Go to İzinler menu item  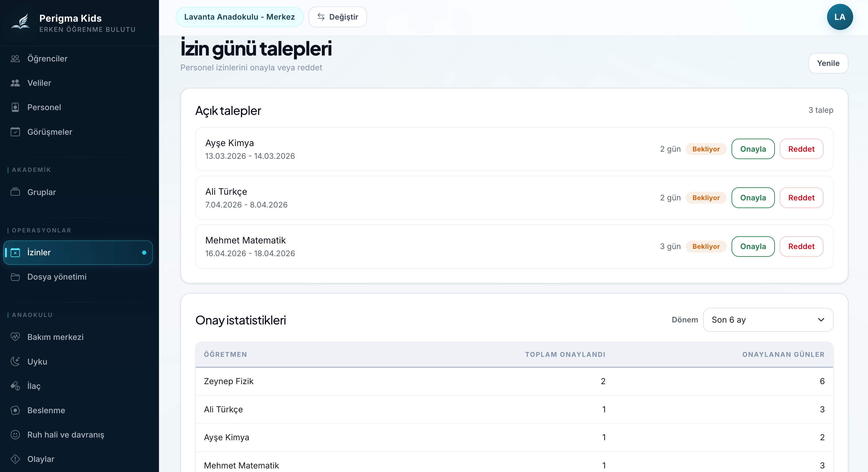coord(78,253)
